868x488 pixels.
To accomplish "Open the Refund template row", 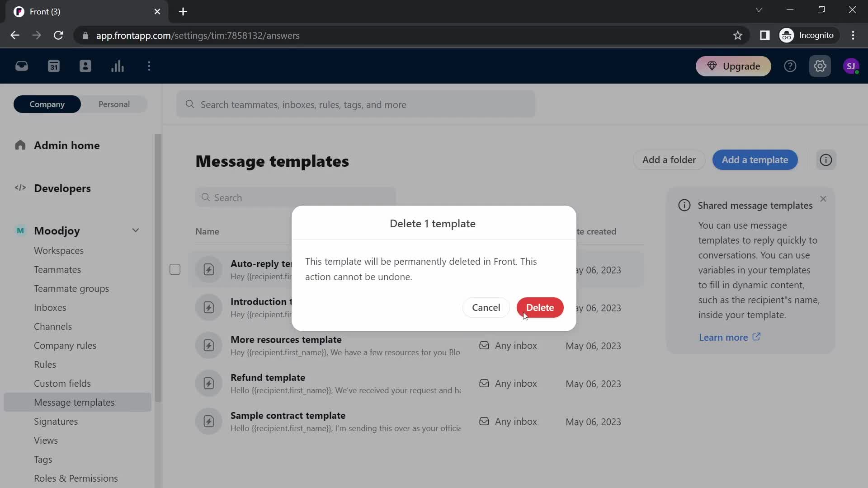I will point(416,384).
